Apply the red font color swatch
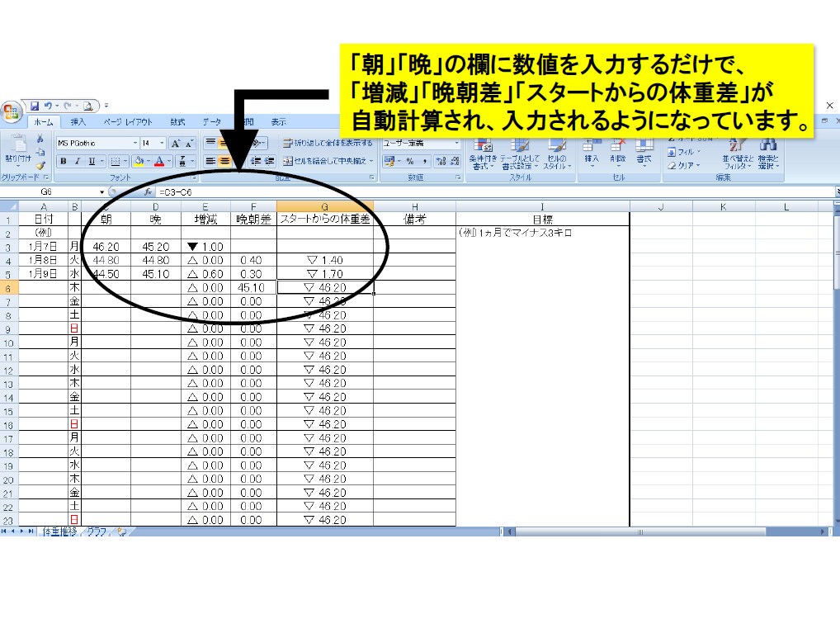840x633 pixels. click(x=159, y=161)
